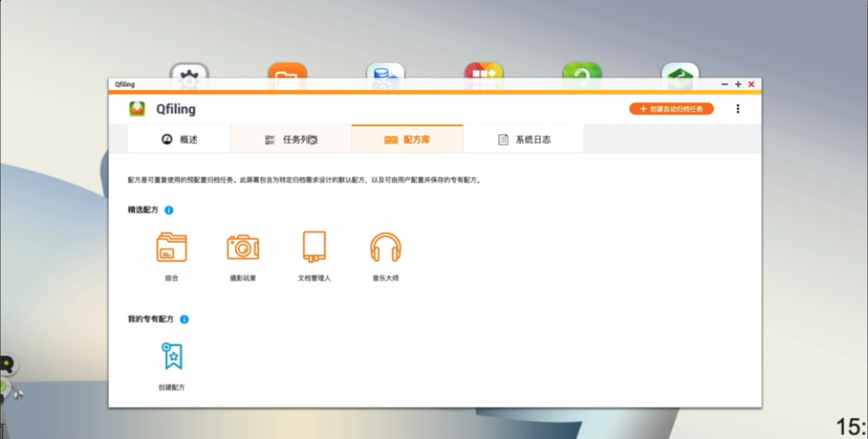868x439 pixels.
Task: Show info for 我的专有配方 section
Action: [x=184, y=319]
